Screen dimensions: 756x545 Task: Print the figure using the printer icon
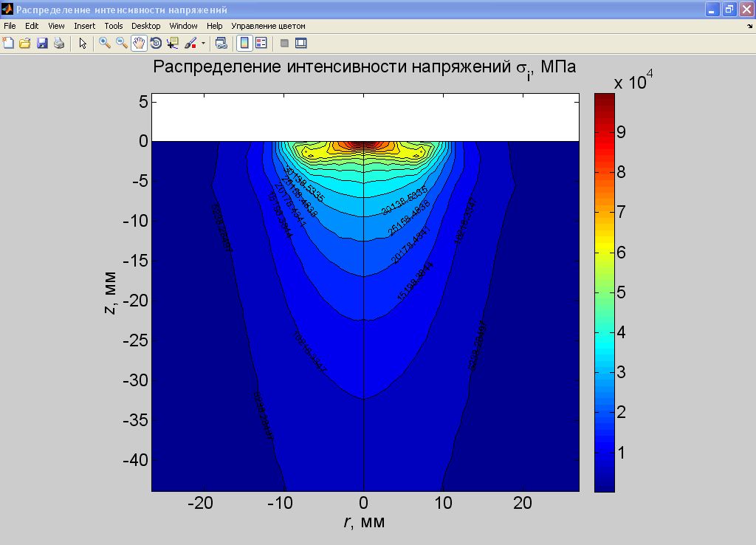click(x=59, y=44)
